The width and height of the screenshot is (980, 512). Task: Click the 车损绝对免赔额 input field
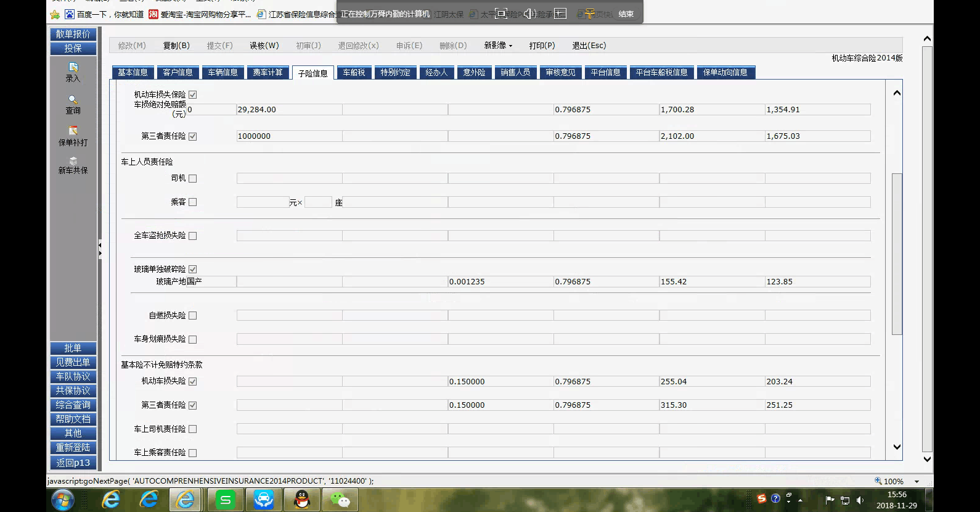211,110
